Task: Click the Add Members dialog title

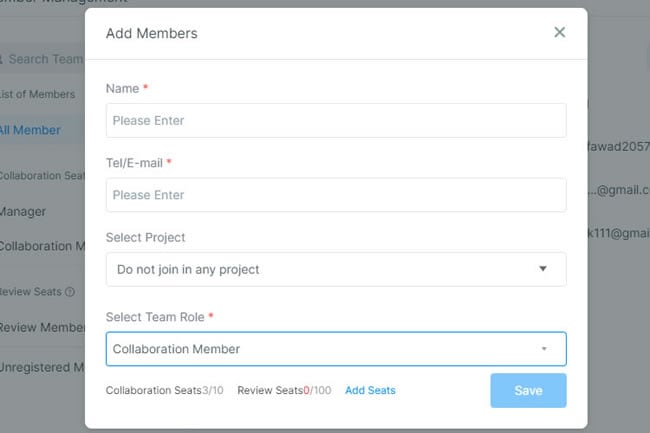Action: 152,33
